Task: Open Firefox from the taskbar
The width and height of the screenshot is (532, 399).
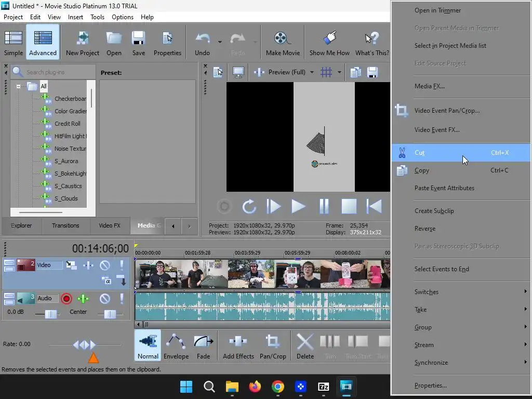Action: (x=255, y=387)
